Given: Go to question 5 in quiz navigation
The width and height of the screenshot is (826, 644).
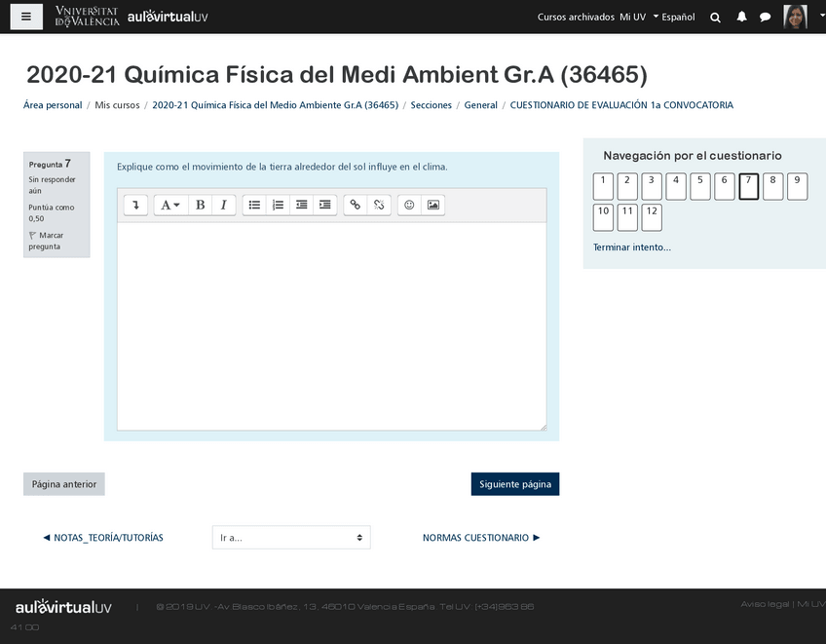Looking at the screenshot, I should tap(700, 186).
